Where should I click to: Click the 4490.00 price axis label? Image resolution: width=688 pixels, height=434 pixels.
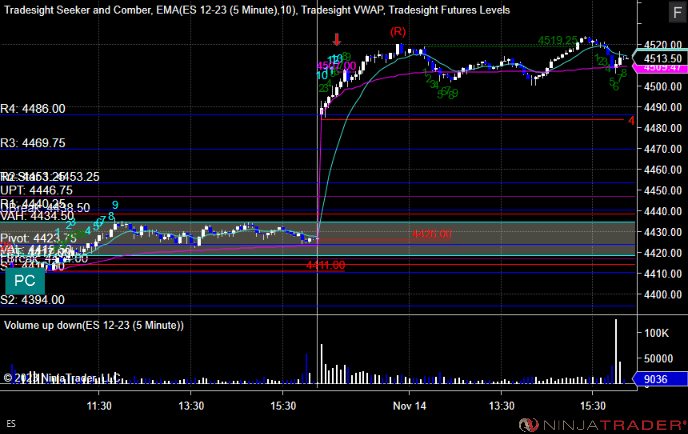pyautogui.click(x=663, y=107)
